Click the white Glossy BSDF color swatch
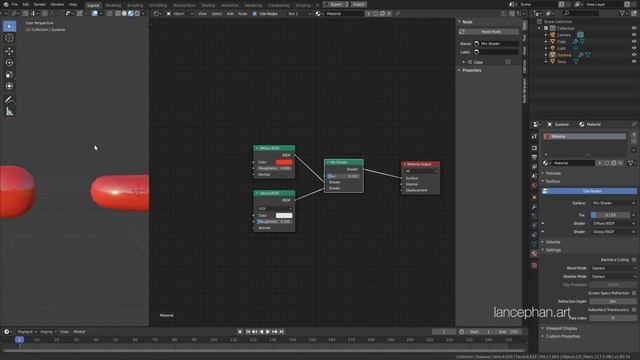640x360 pixels. pyautogui.click(x=284, y=216)
